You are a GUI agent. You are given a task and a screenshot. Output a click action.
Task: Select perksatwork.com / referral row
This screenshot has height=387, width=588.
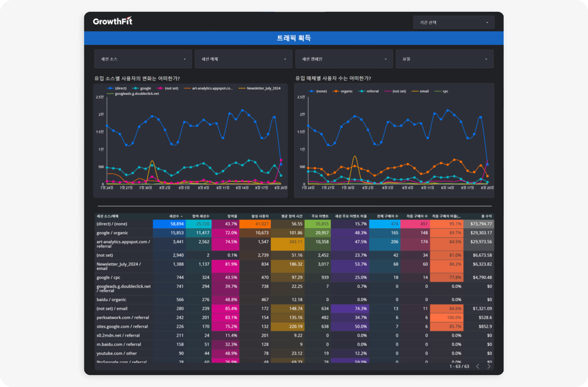[x=123, y=317]
